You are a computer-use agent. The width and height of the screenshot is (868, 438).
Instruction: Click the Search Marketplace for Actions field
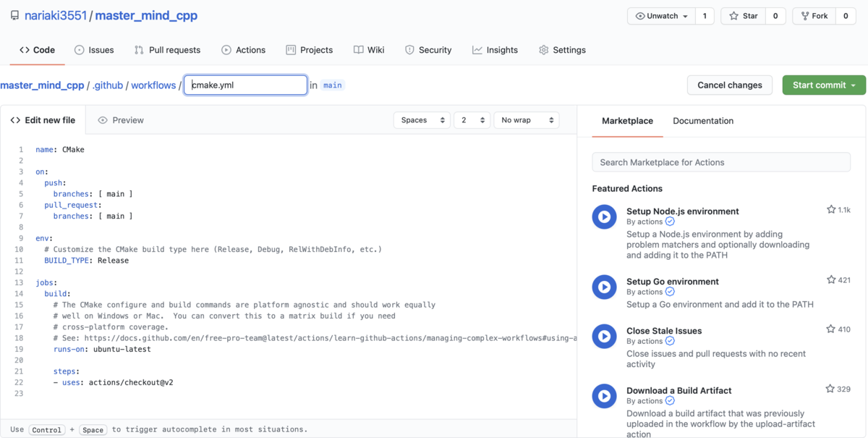coord(721,162)
